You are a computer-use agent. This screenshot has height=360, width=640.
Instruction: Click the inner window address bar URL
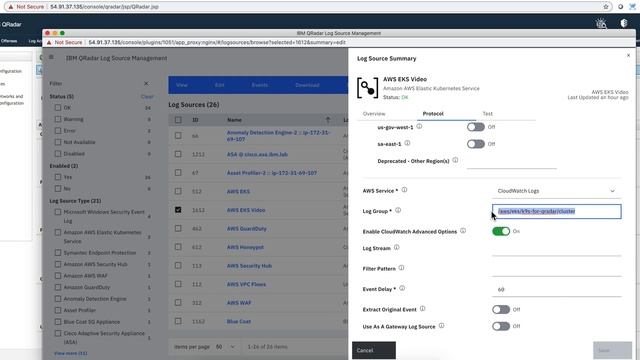click(x=217, y=42)
